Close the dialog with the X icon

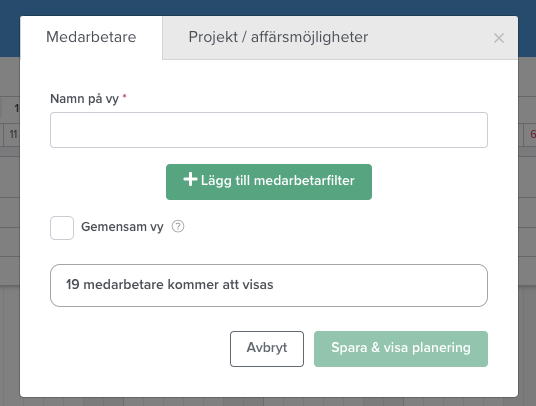tap(499, 38)
